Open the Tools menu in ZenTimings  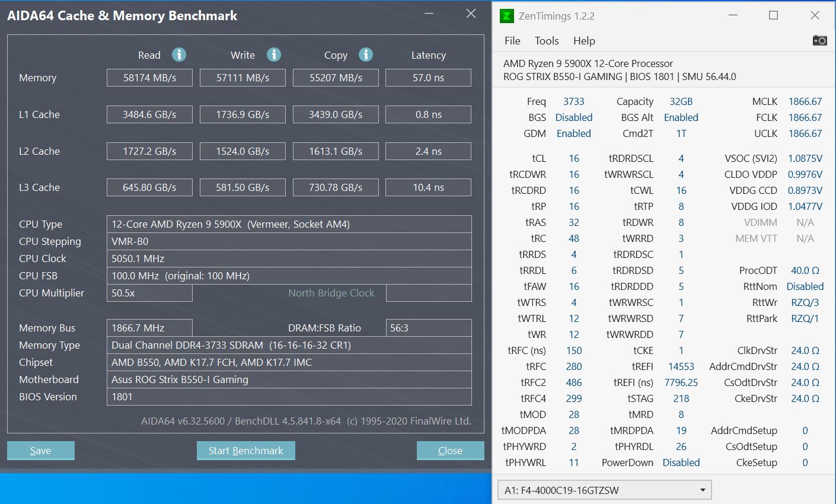click(x=547, y=41)
